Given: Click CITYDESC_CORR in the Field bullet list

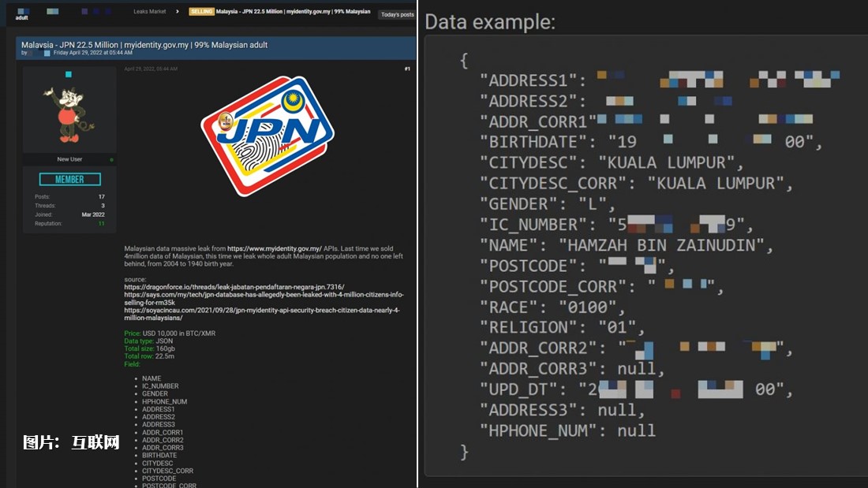Looking at the screenshot, I should point(168,471).
